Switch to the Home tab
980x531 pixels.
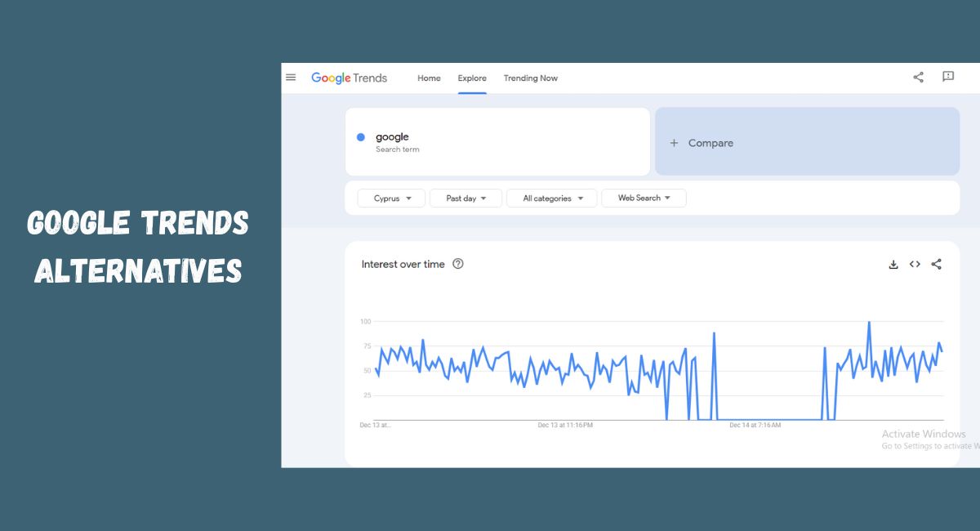tap(429, 78)
